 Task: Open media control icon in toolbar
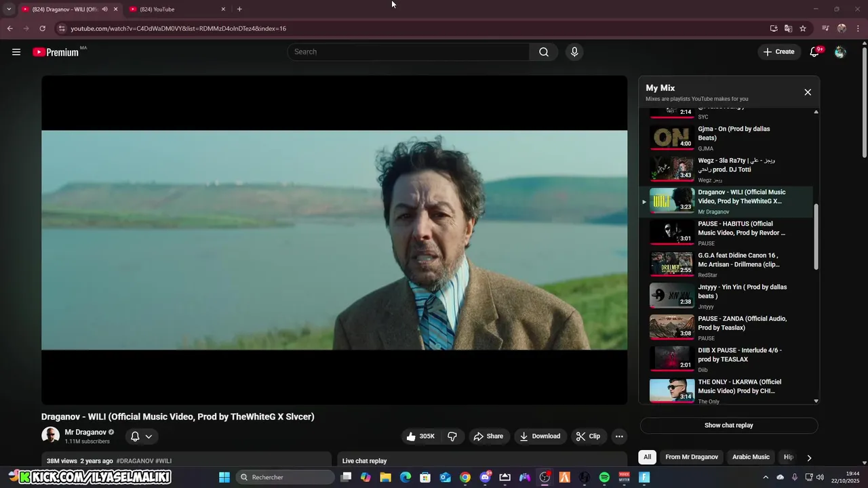point(825,28)
